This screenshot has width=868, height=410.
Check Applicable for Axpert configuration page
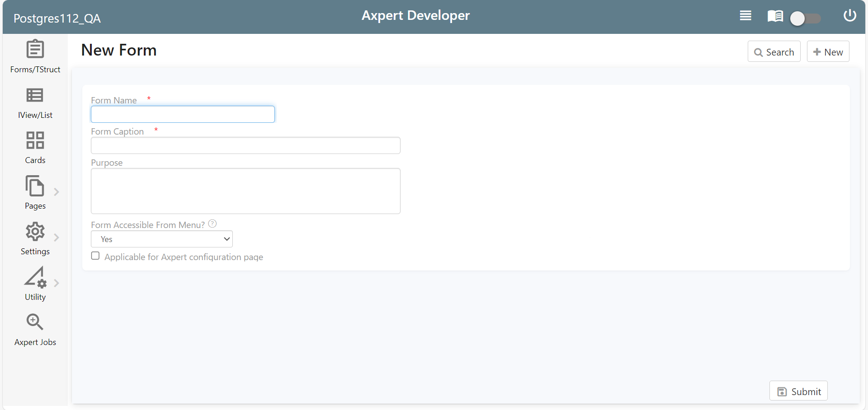coord(95,256)
